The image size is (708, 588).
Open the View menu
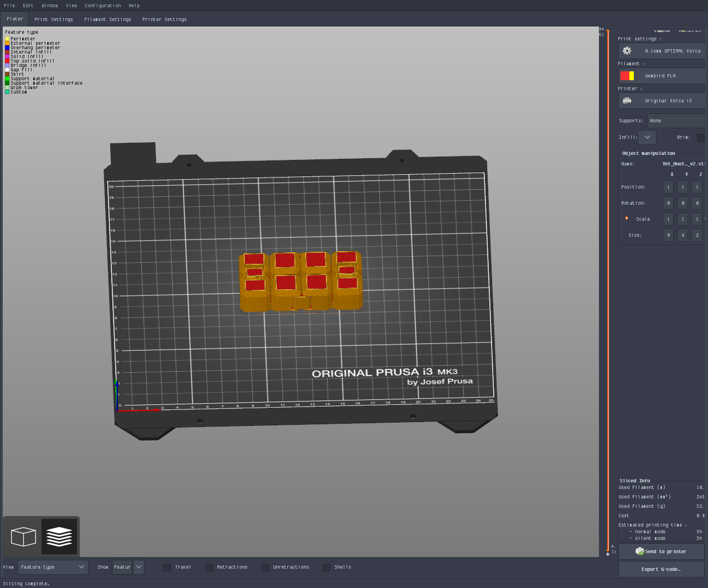(71, 6)
